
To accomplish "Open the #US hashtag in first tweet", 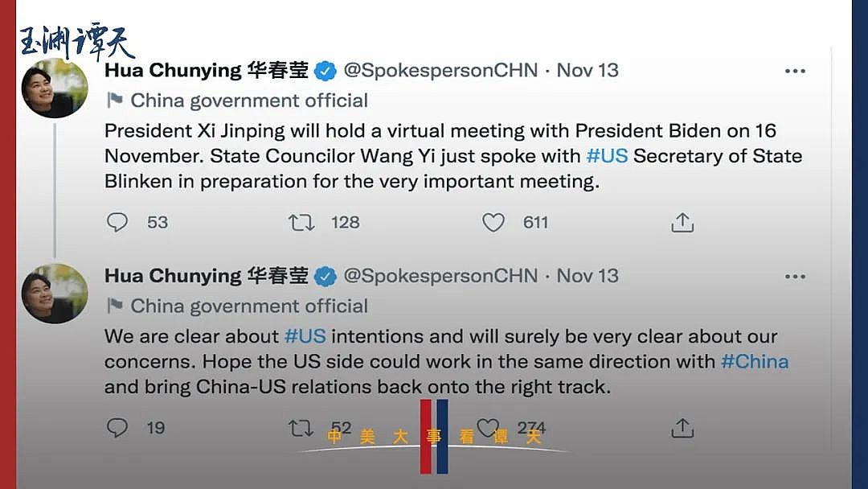I will pos(607,156).
